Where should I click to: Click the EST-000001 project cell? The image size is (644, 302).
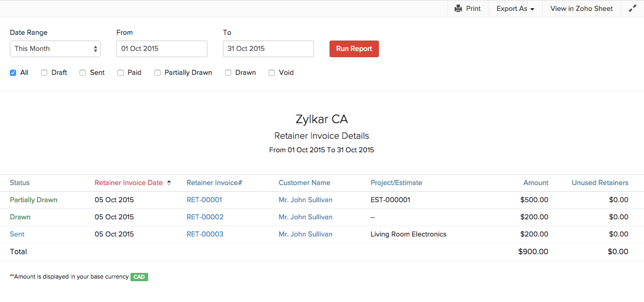click(390, 200)
